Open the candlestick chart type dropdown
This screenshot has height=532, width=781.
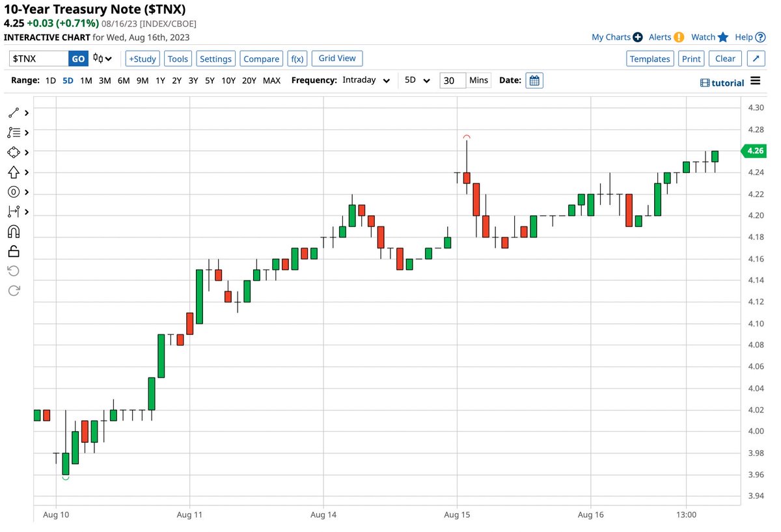(x=103, y=59)
